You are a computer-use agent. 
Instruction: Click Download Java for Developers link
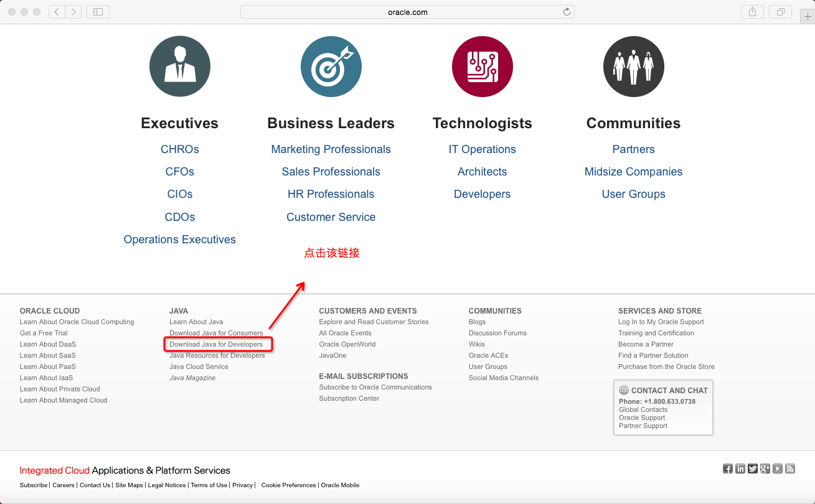216,344
